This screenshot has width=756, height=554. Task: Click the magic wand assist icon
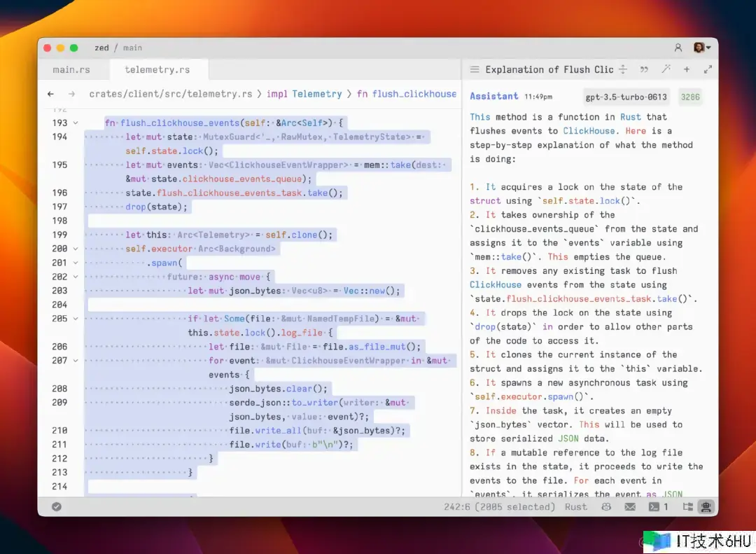(666, 69)
